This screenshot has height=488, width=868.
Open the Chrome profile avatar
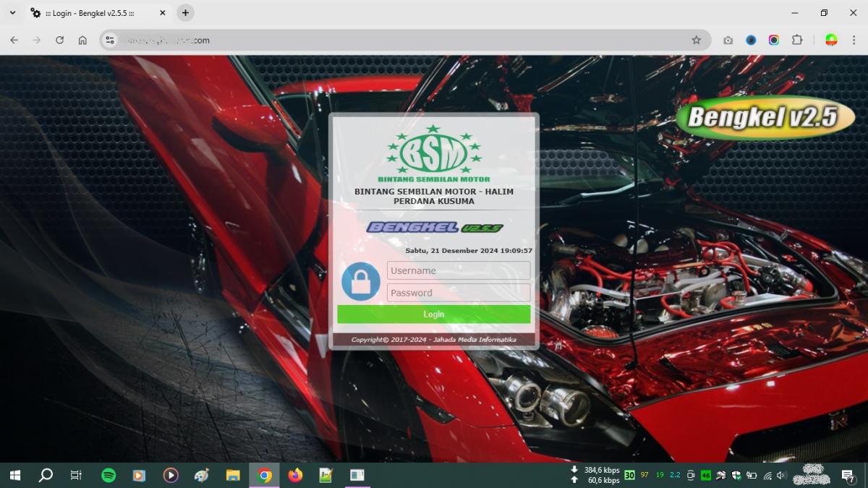coord(831,40)
